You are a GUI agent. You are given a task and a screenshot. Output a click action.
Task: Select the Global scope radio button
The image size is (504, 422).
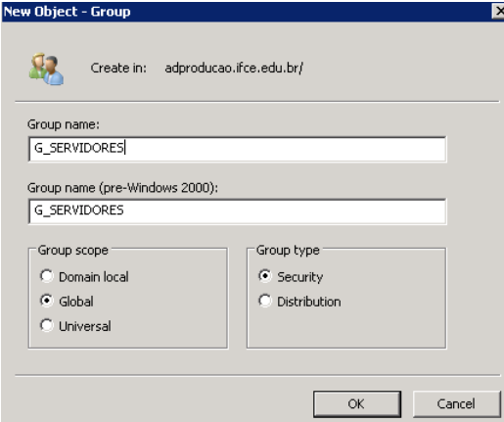47,301
